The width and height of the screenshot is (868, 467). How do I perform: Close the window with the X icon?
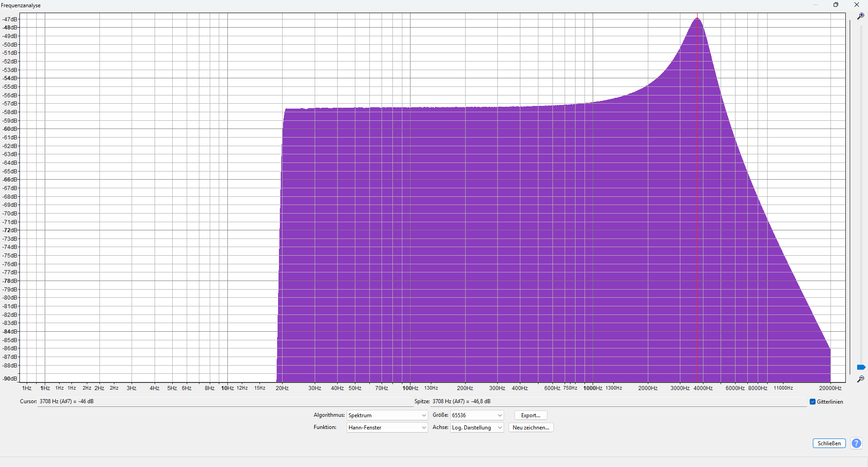point(856,5)
